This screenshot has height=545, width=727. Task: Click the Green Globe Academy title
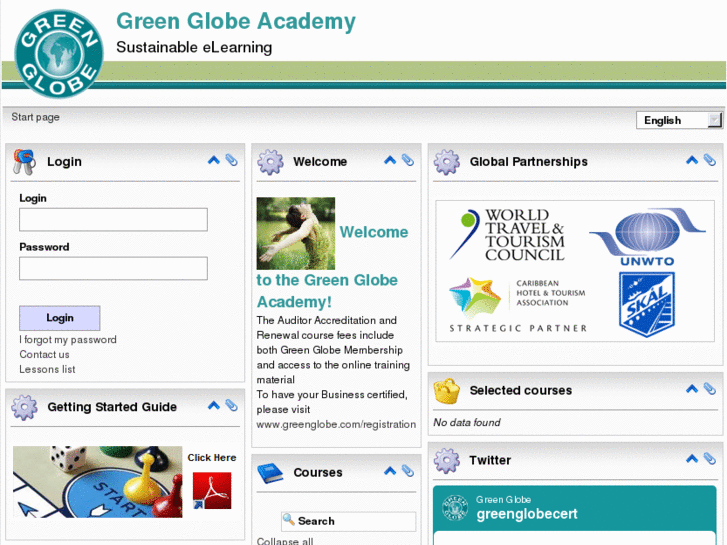(236, 21)
